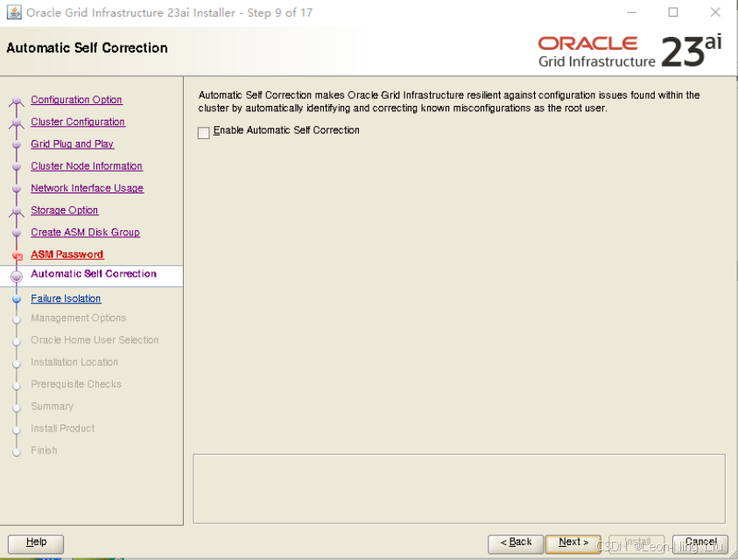Click the installer Java icon in title bar

[x=14, y=12]
